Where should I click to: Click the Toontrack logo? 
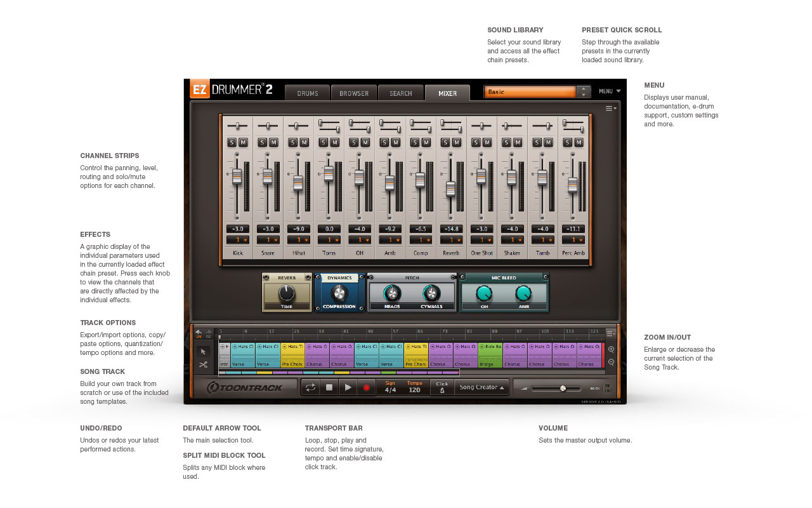click(245, 387)
